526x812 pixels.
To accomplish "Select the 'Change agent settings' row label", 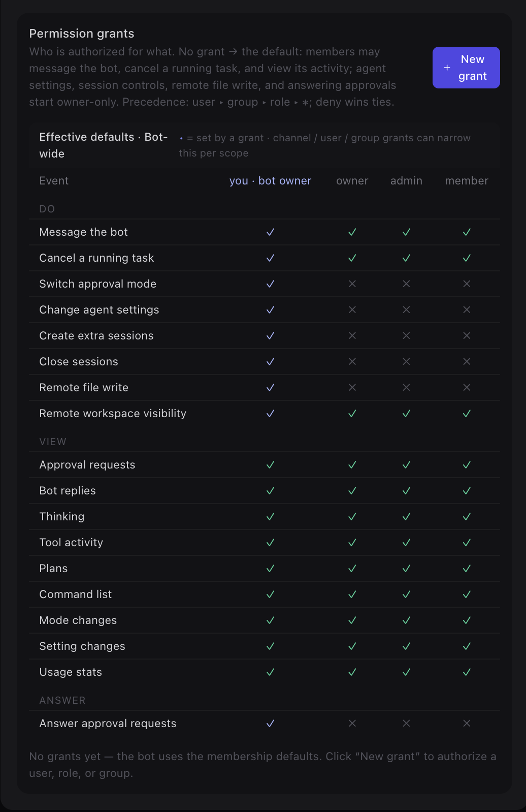I will coord(99,310).
